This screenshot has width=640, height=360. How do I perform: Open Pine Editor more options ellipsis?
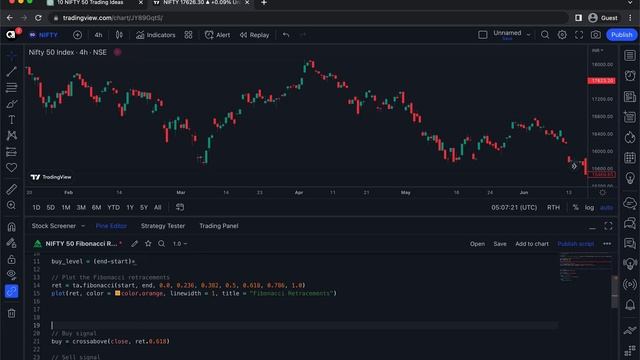pyautogui.click(x=607, y=244)
